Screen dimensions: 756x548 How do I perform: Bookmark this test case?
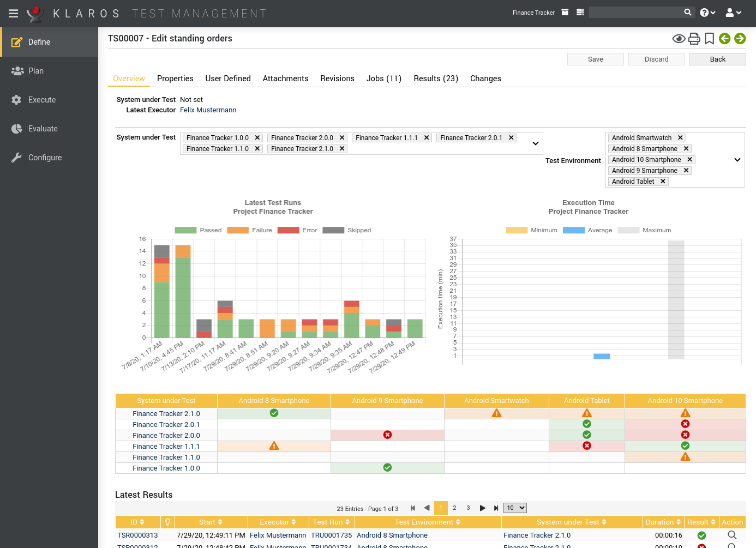tap(709, 38)
